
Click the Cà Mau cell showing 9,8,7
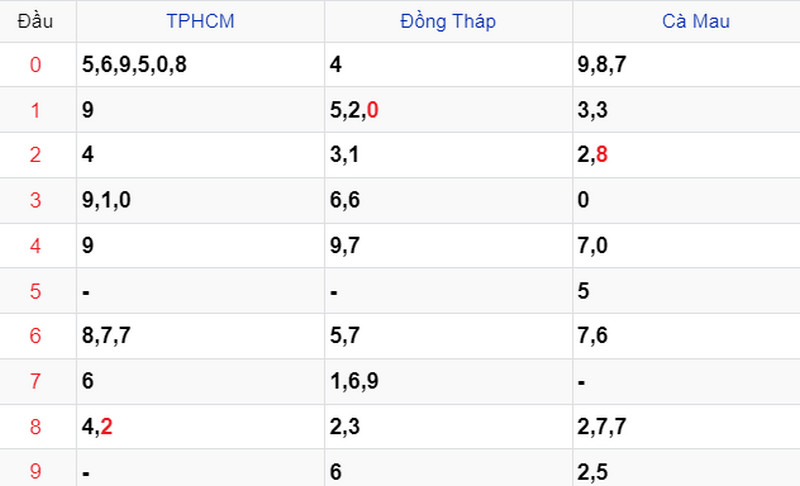[x=686, y=65]
